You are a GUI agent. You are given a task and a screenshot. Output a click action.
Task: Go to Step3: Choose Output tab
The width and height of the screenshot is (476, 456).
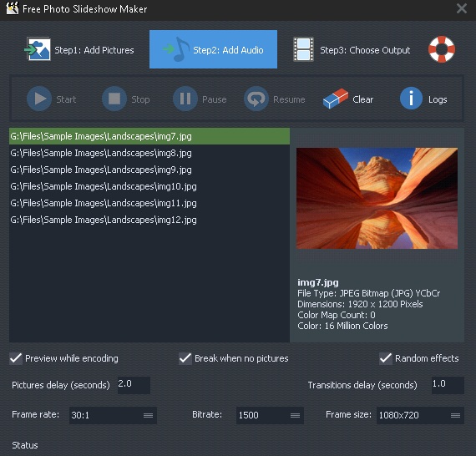[352, 49]
